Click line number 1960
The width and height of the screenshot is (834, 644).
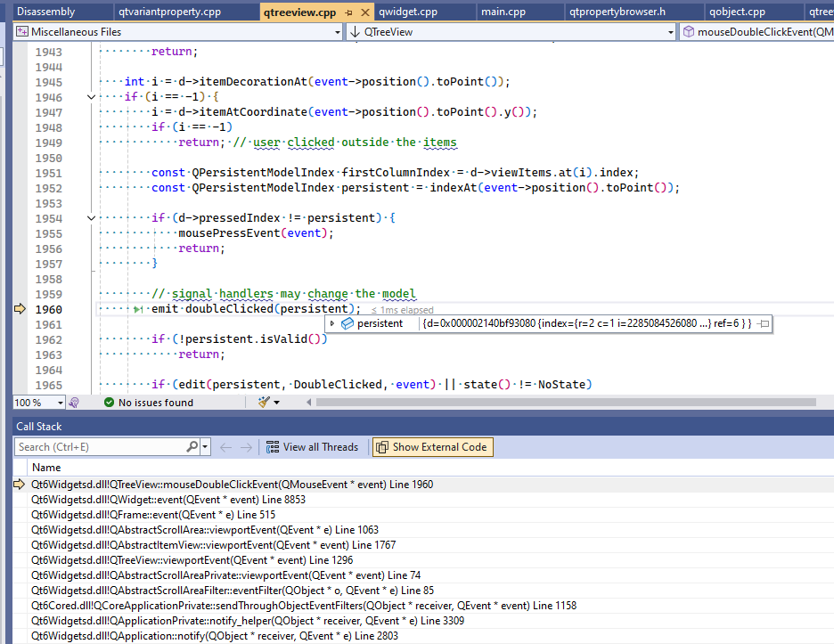[48, 309]
